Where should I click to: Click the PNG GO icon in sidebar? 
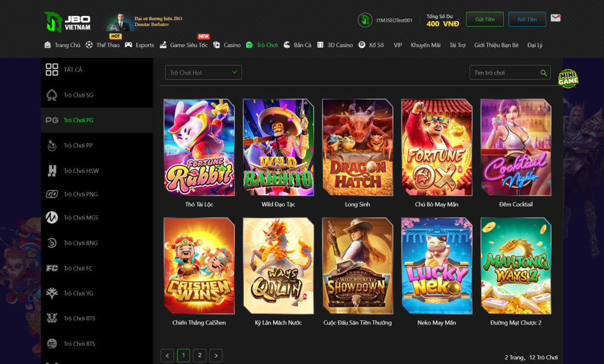pos(52,194)
